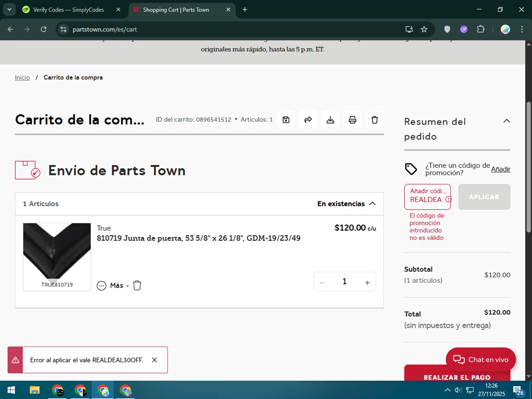Go back using browser back arrow

[x=10, y=29]
